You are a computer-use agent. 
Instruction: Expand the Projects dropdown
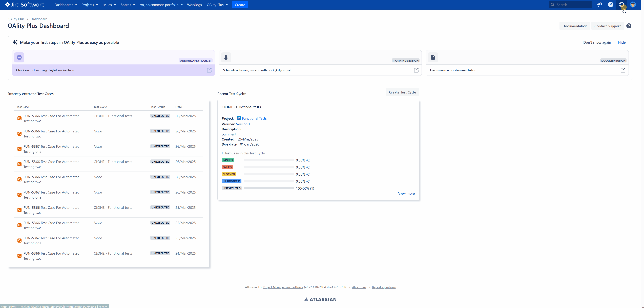(x=90, y=5)
